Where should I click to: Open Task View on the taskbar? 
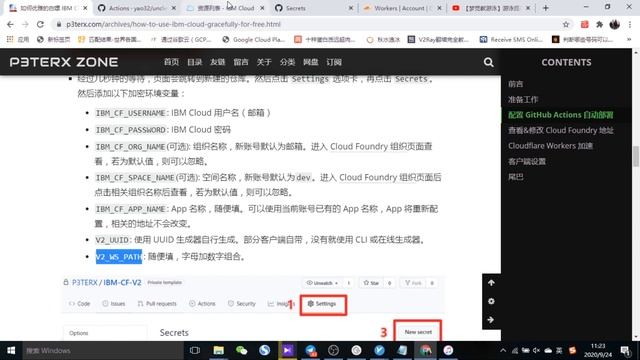[195, 350]
